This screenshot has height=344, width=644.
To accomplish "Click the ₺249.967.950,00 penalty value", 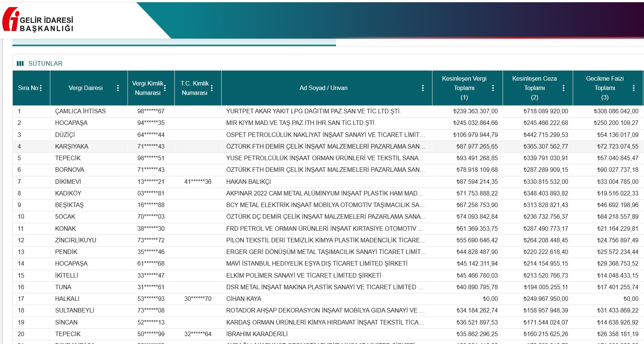I will [546, 299].
